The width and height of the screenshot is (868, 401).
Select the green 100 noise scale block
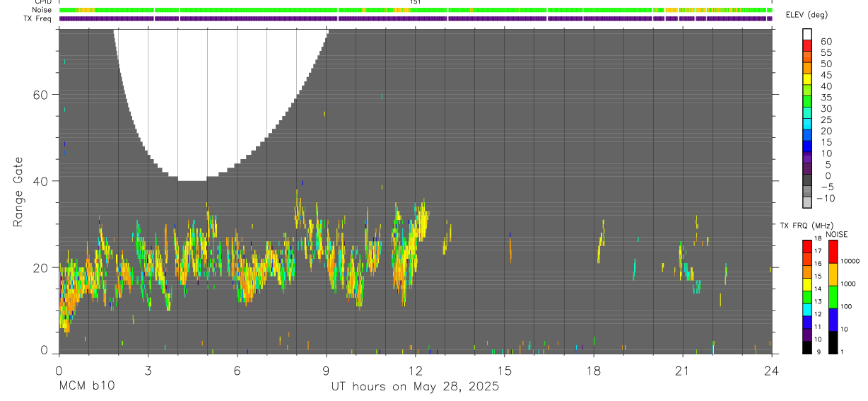tap(833, 297)
